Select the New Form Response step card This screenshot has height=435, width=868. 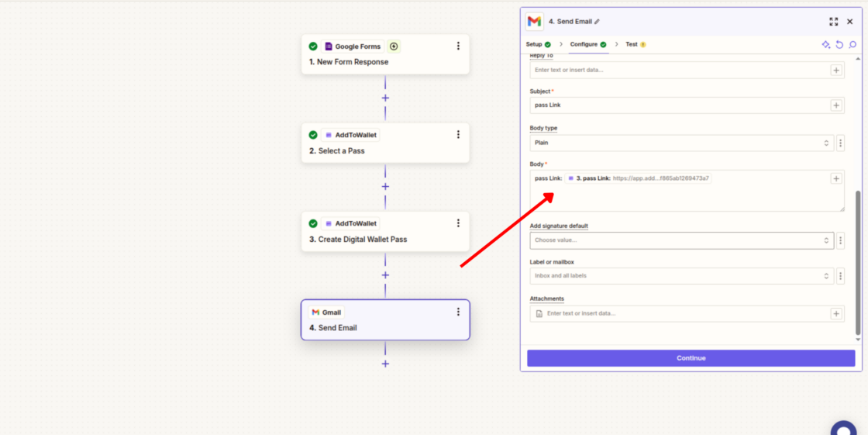[x=385, y=54]
